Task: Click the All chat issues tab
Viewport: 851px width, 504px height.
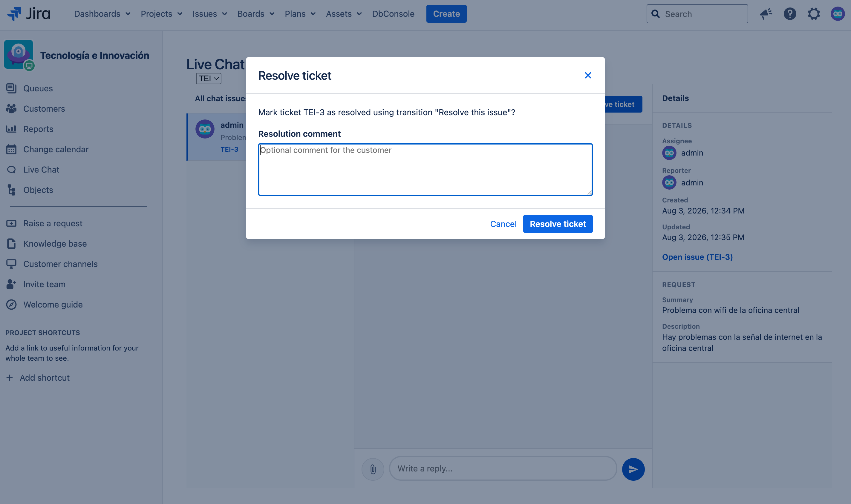Action: click(221, 99)
